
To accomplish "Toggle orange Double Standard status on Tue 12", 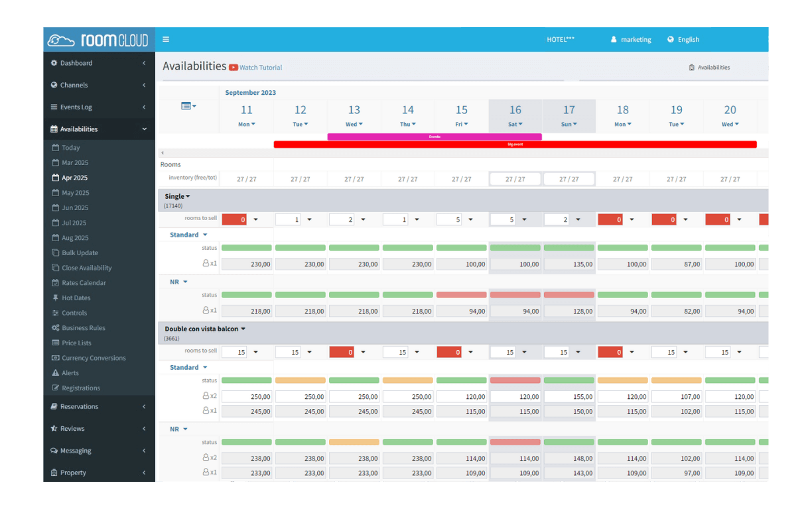I will (300, 380).
